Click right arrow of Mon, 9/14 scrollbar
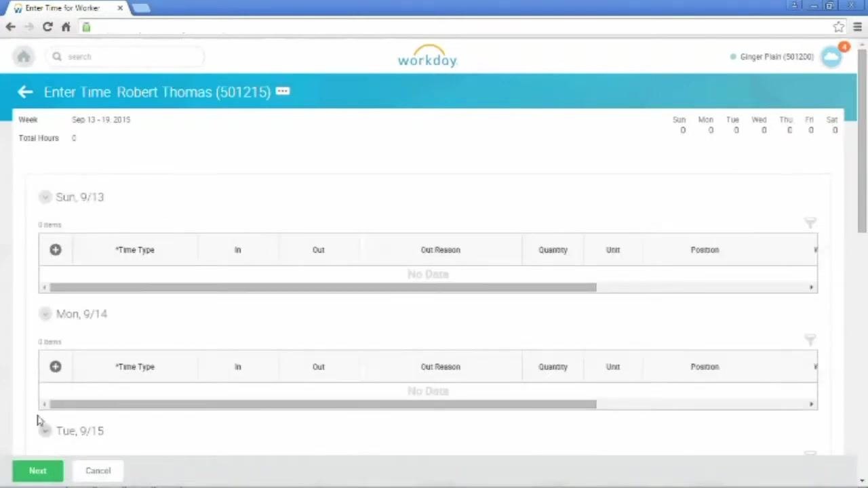Image resolution: width=868 pixels, height=488 pixels. (x=811, y=405)
